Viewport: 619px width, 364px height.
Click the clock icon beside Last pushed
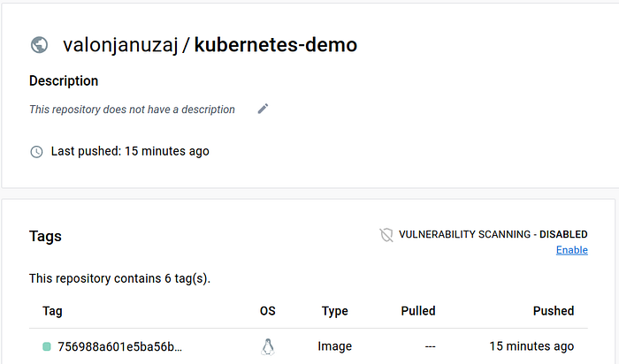(36, 151)
